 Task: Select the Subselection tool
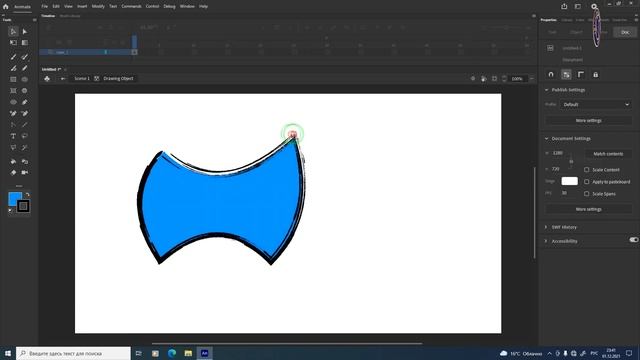[25, 31]
